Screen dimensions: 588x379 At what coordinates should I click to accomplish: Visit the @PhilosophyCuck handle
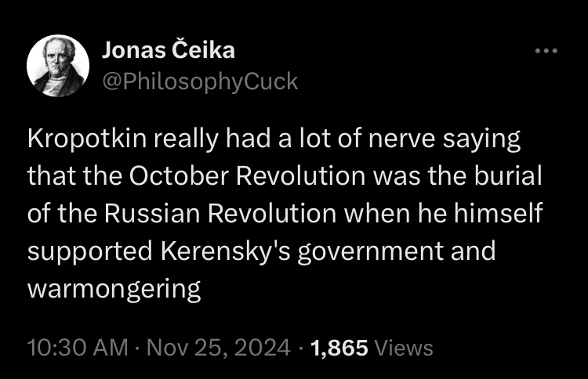(200, 81)
